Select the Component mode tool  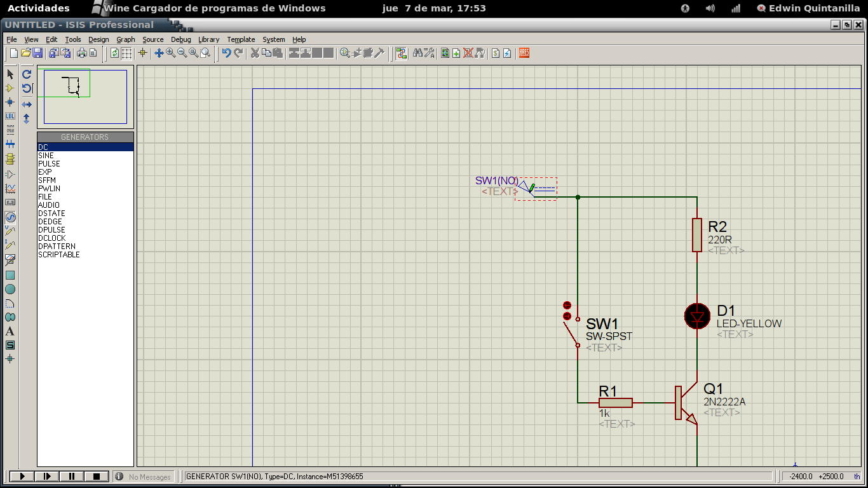(x=9, y=88)
